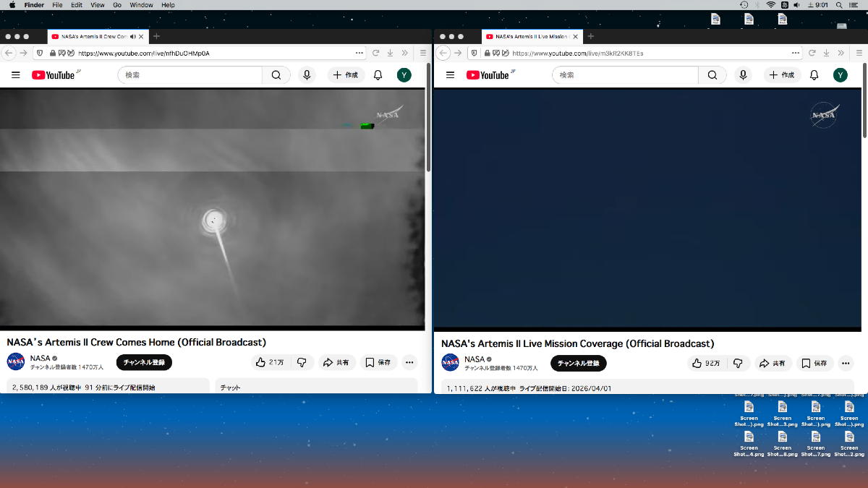This screenshot has height=488, width=868.
Task: Dislike the Crew Comes Home video
Action: tap(302, 362)
